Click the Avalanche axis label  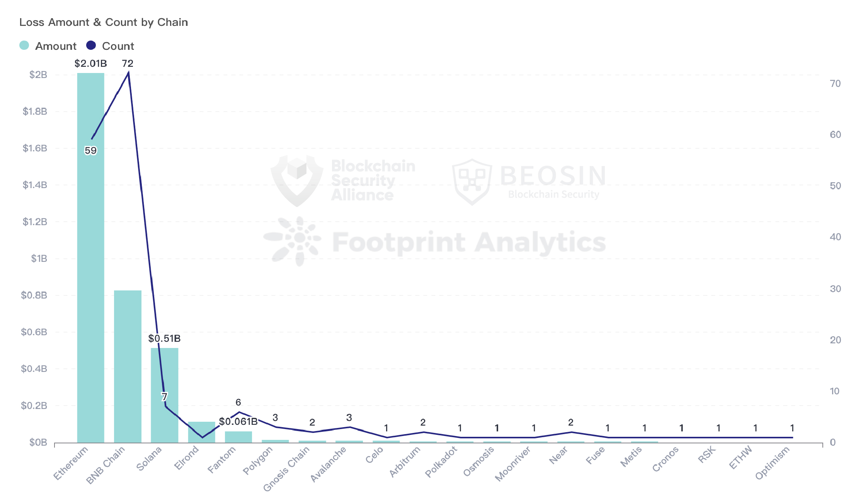pyautogui.click(x=328, y=464)
